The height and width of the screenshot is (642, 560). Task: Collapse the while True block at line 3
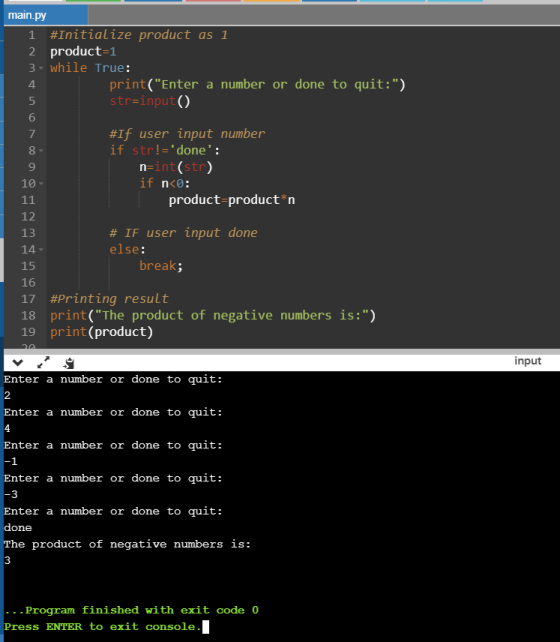41,68
